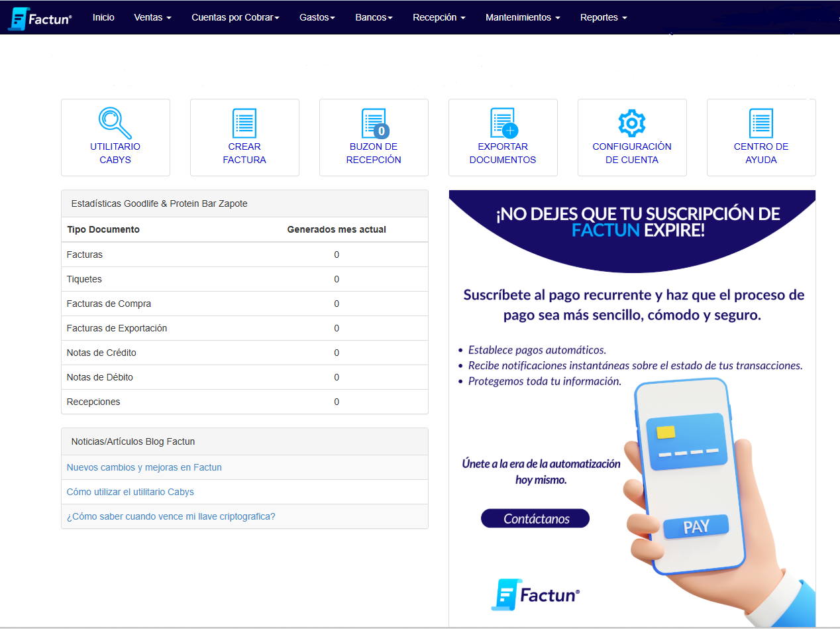Screen dimensions: 840x629
Task: Open Mantenimientos dropdown menu
Action: pos(523,17)
